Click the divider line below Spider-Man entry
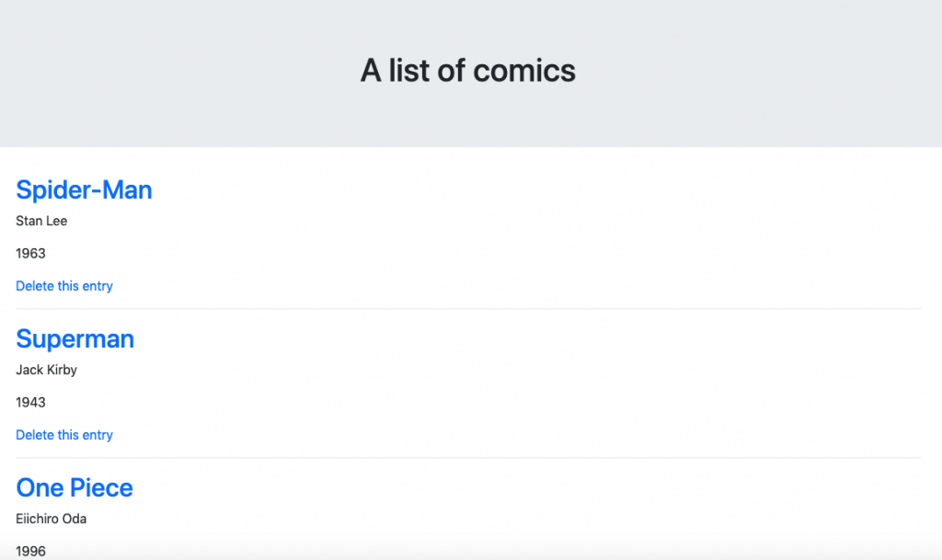Image resolution: width=942 pixels, height=560 pixels. (x=468, y=309)
